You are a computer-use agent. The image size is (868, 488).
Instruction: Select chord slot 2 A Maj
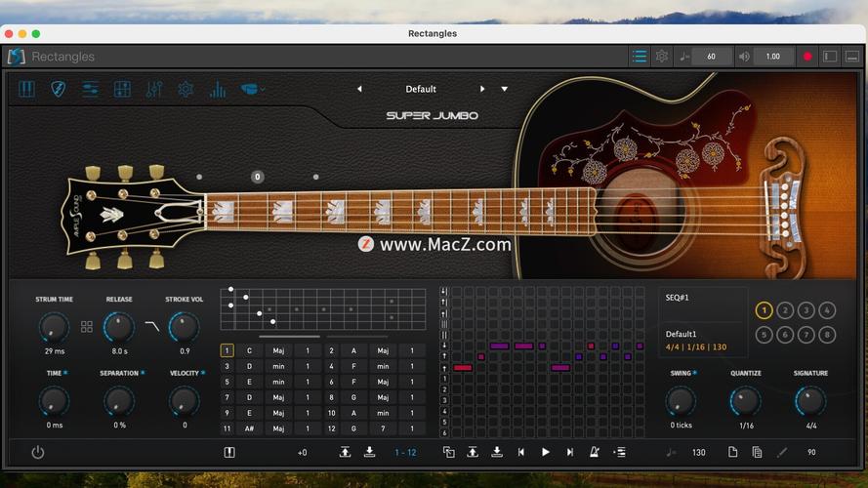click(x=353, y=350)
